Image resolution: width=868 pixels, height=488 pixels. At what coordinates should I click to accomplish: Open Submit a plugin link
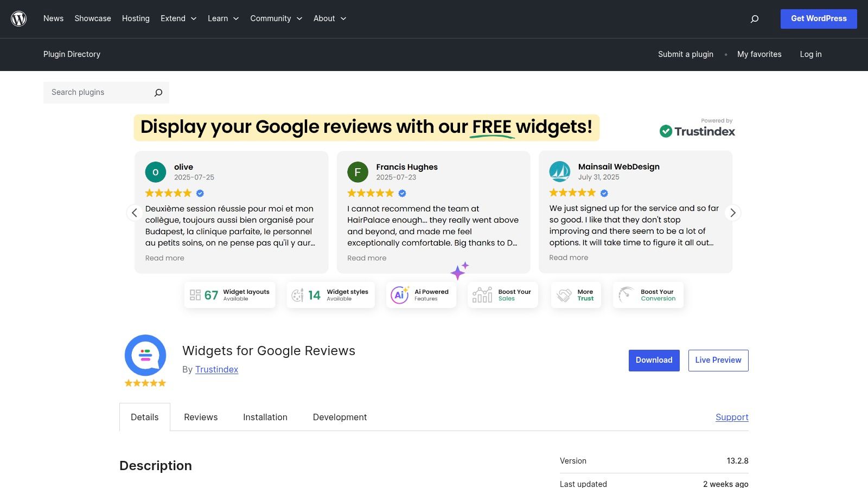point(686,54)
